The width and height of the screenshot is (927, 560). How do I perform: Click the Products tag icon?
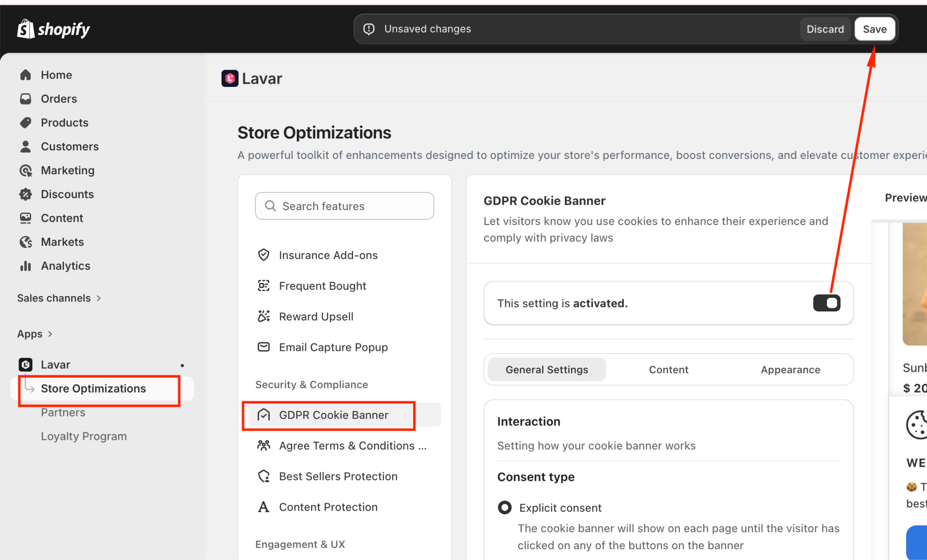[26, 123]
